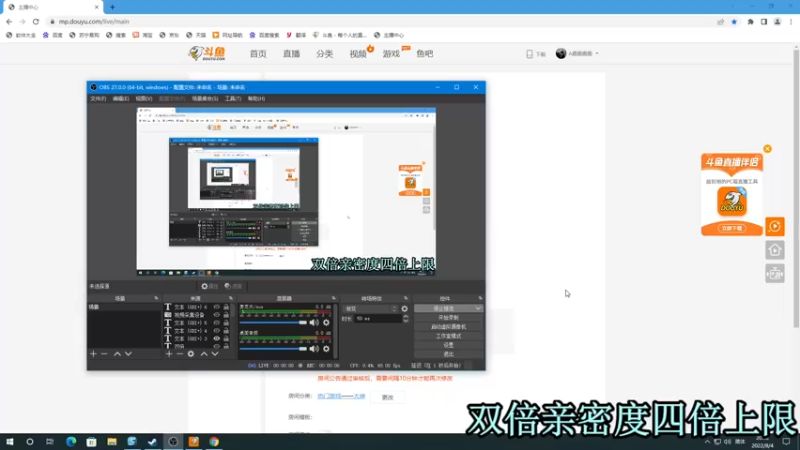The image size is (800, 450).
Task: Open Microsoft Edge from the taskbar
Action: click(x=71, y=442)
